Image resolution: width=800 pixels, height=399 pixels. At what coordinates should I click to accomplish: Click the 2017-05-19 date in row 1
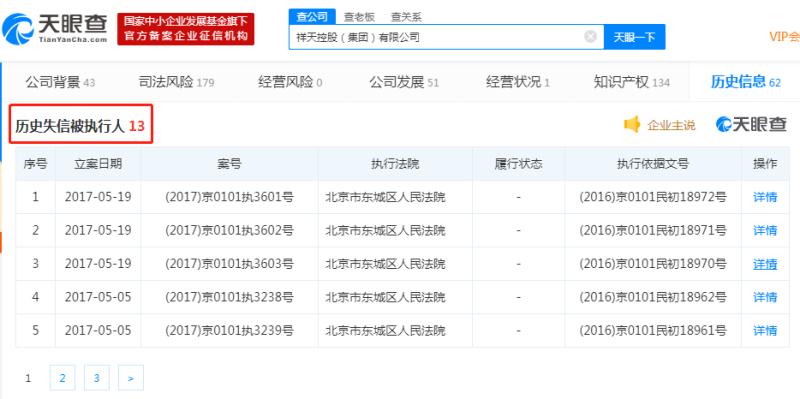(98, 197)
